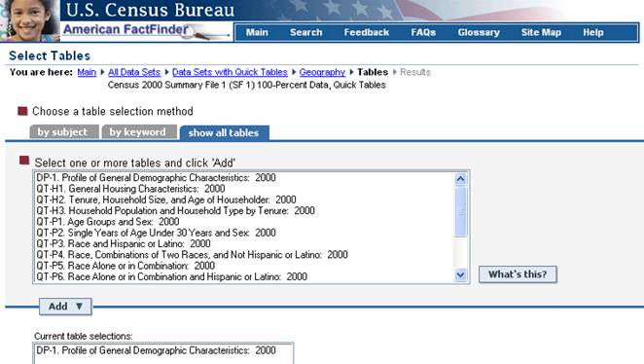Follow the Geography breadcrumb link
Viewport: 644px width, 364px height.
tap(322, 72)
